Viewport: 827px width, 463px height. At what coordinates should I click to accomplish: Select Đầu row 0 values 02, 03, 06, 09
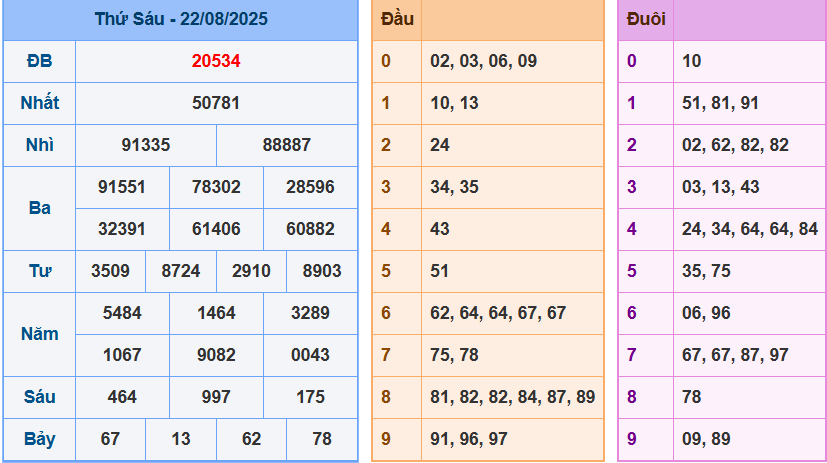(484, 61)
